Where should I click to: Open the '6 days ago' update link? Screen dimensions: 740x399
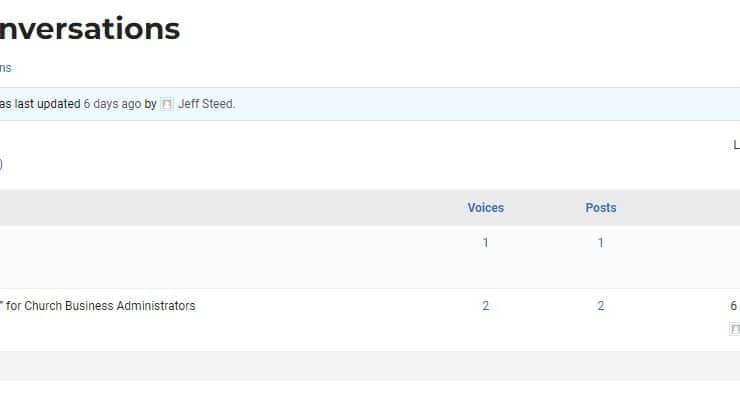(112, 104)
